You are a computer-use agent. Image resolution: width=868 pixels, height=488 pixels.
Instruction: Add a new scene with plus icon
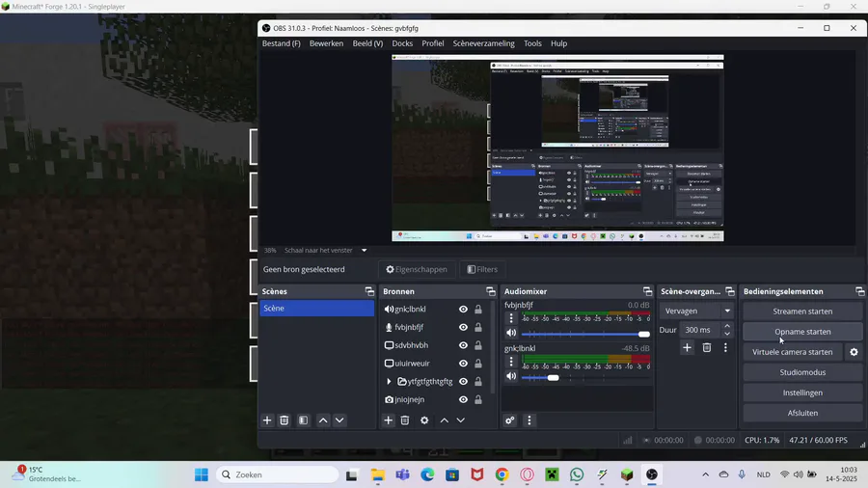(267, 420)
